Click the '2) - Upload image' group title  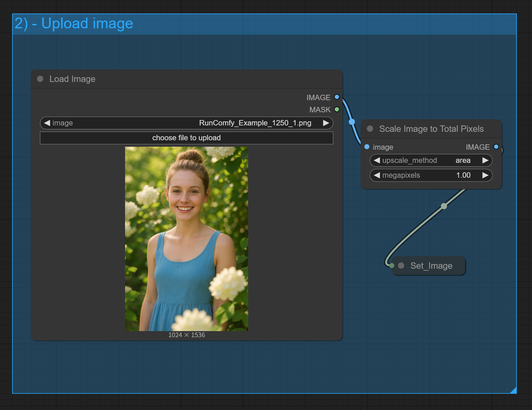point(74,24)
